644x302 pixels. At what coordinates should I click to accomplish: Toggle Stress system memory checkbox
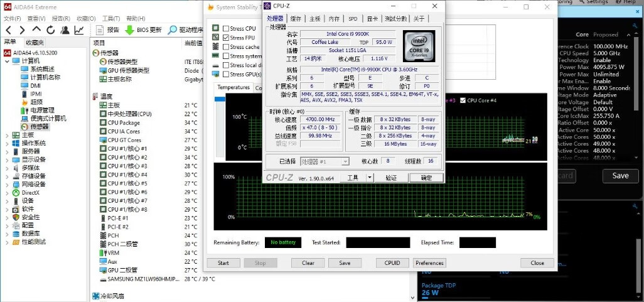226,56
